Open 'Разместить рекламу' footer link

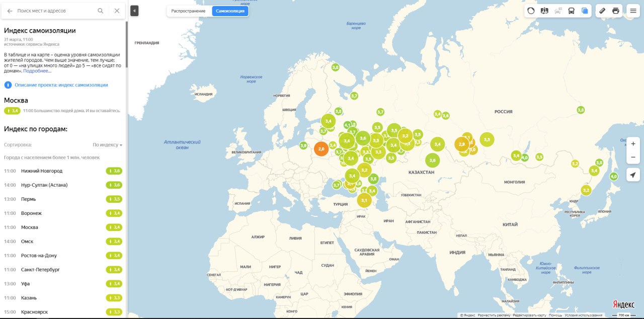(x=494, y=315)
